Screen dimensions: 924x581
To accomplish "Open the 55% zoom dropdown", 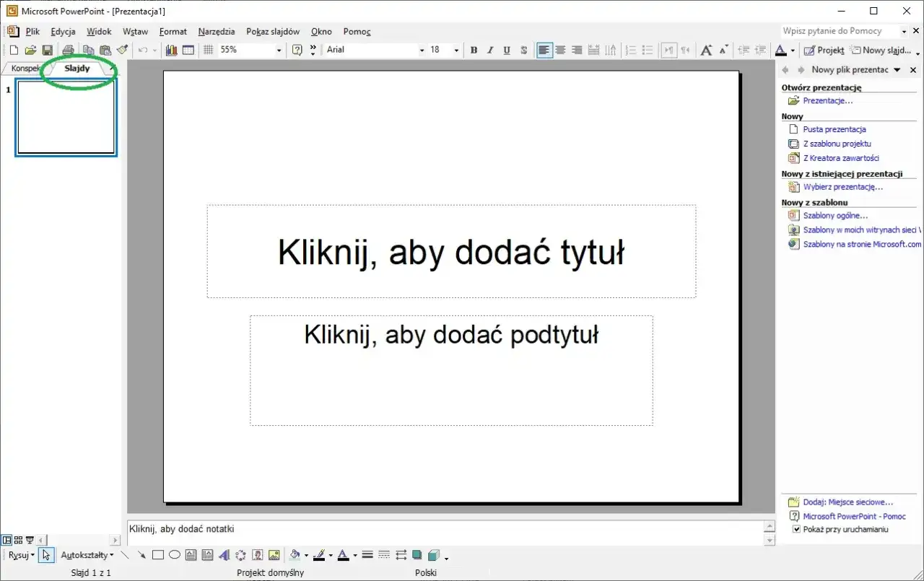I will pyautogui.click(x=279, y=50).
